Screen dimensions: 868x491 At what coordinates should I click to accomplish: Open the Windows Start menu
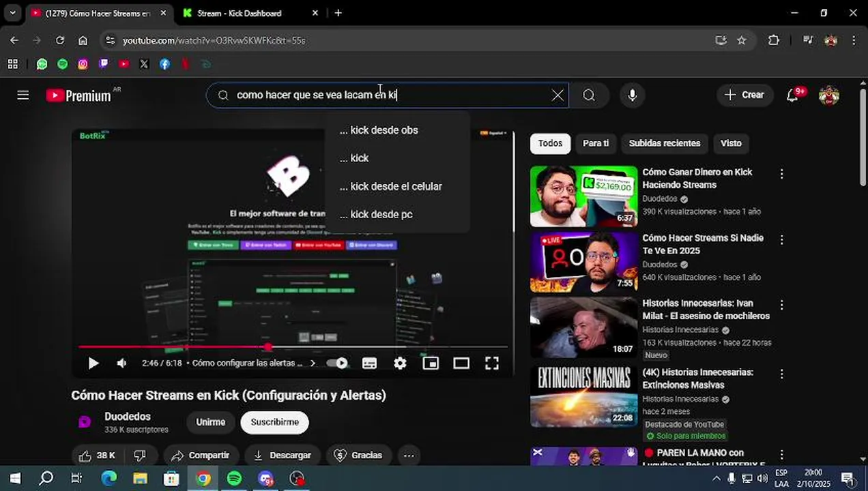pyautogui.click(x=14, y=478)
